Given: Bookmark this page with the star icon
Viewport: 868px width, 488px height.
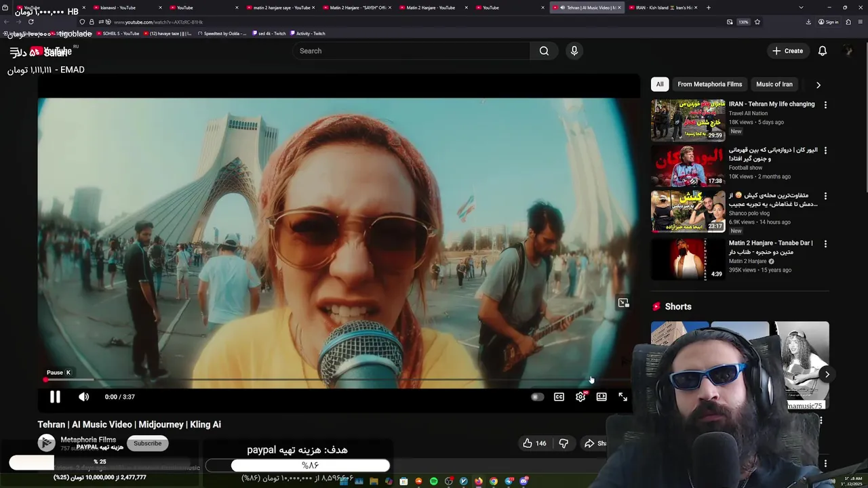Looking at the screenshot, I should coord(757,22).
